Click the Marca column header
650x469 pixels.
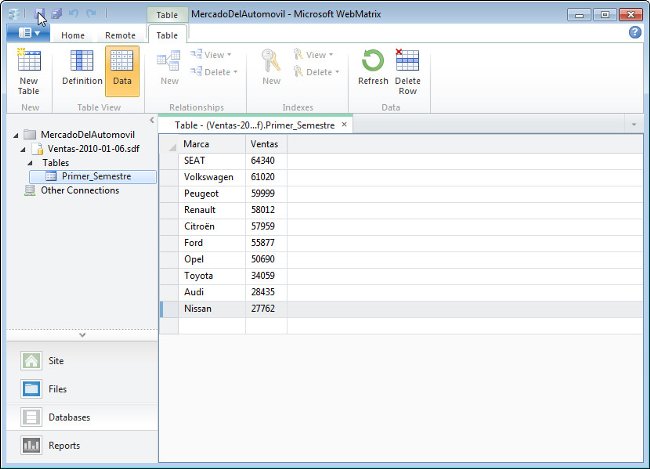coord(212,144)
